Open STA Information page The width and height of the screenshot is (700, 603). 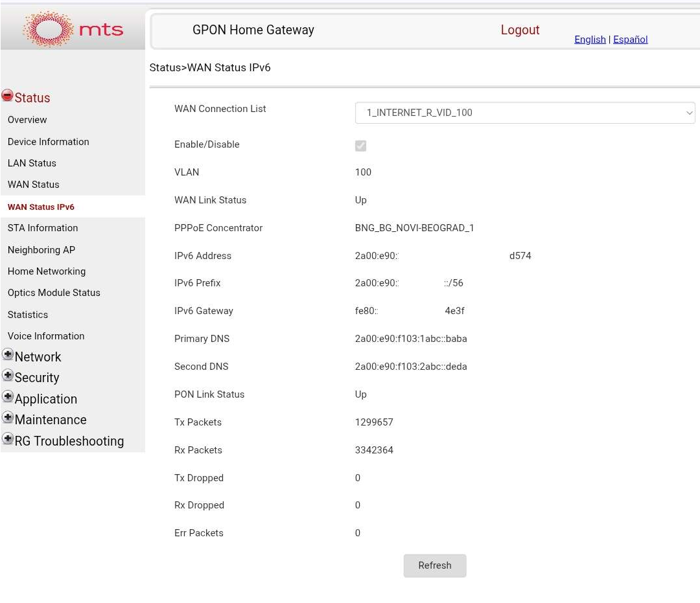point(43,228)
